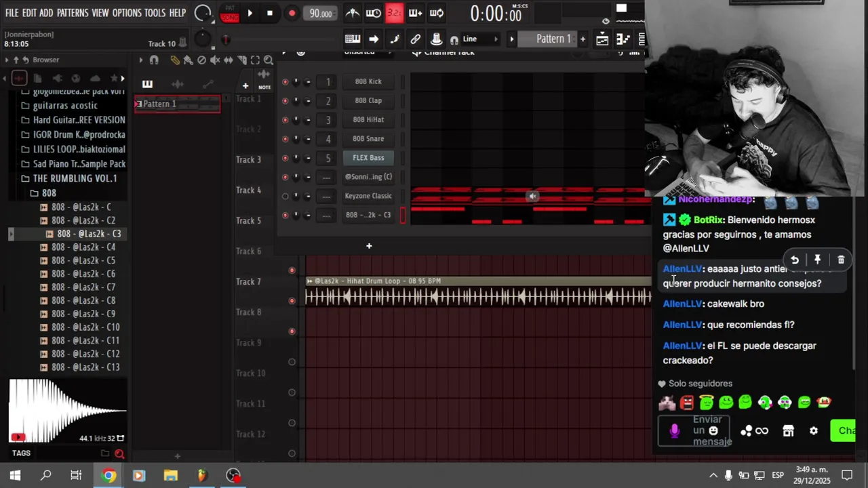The height and width of the screenshot is (488, 868).
Task: Select the FLEX Bass channel button
Action: pyautogui.click(x=368, y=158)
